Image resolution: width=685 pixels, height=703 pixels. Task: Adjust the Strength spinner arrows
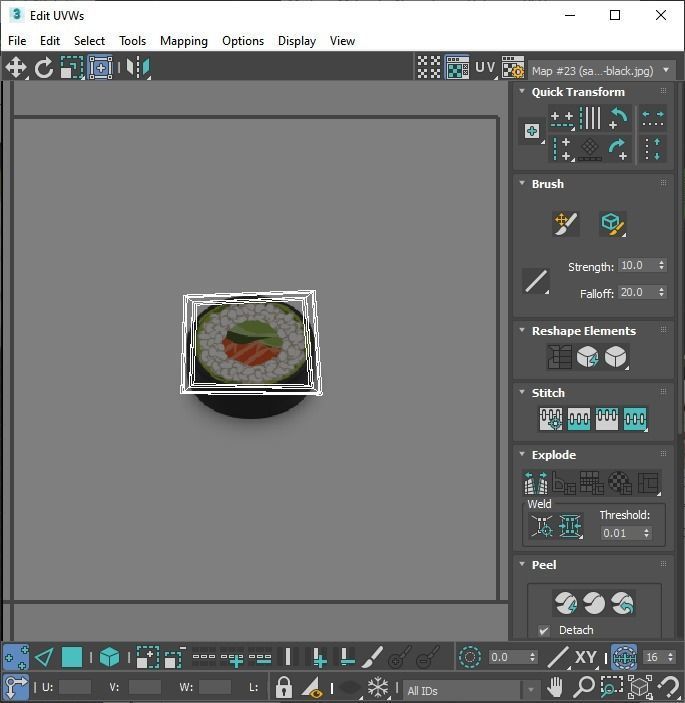click(x=662, y=265)
